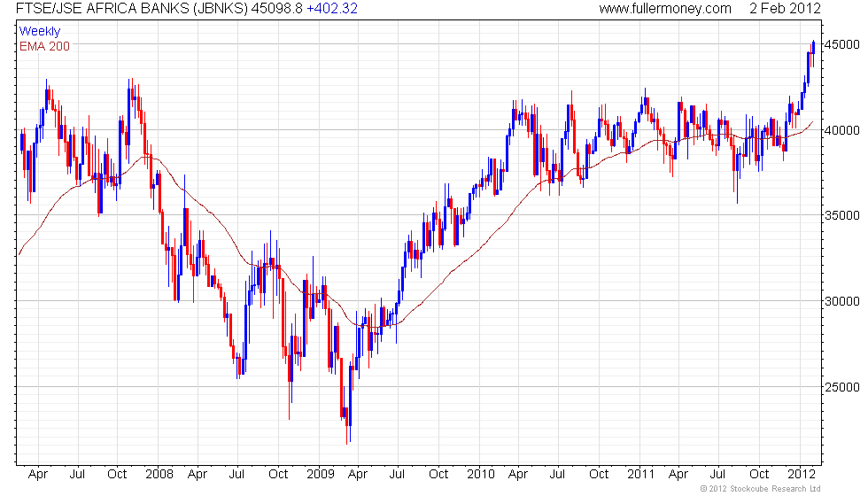Click the 45000 price axis label
868x496 pixels.
coord(841,44)
